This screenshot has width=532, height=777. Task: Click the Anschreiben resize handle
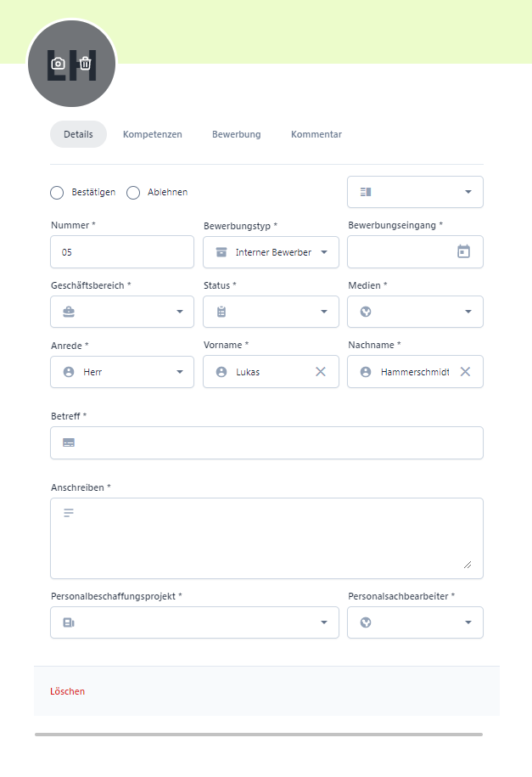click(468, 565)
